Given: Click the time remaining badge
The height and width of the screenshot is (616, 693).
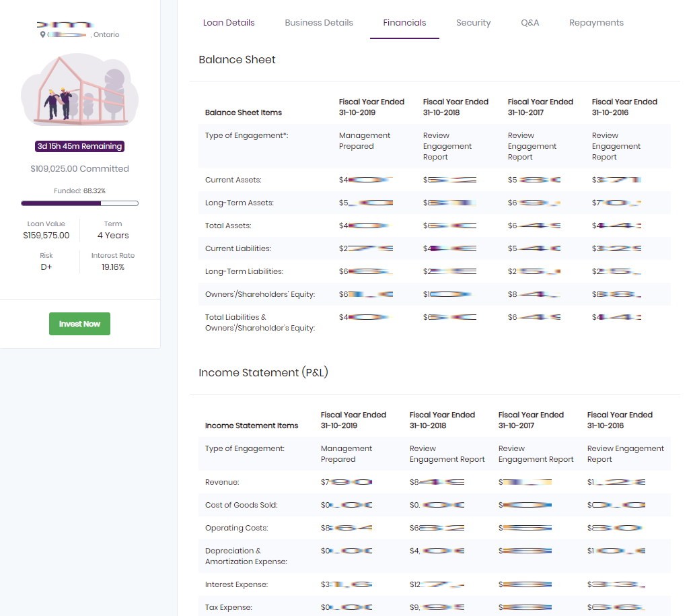Looking at the screenshot, I should pyautogui.click(x=79, y=146).
